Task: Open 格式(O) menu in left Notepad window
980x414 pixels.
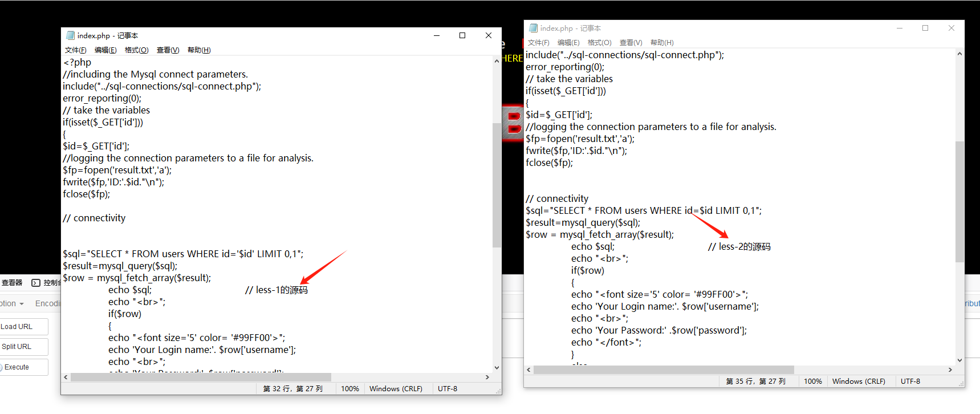Action: click(136, 50)
